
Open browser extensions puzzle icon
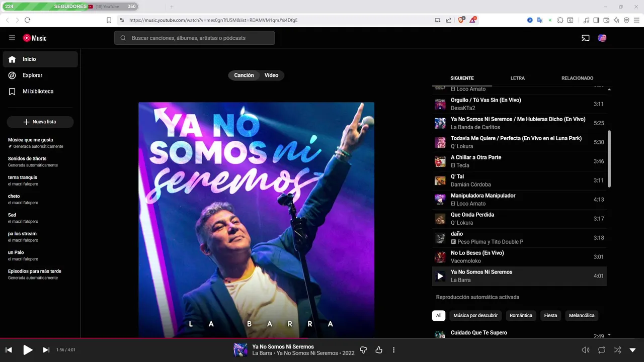[x=560, y=20]
